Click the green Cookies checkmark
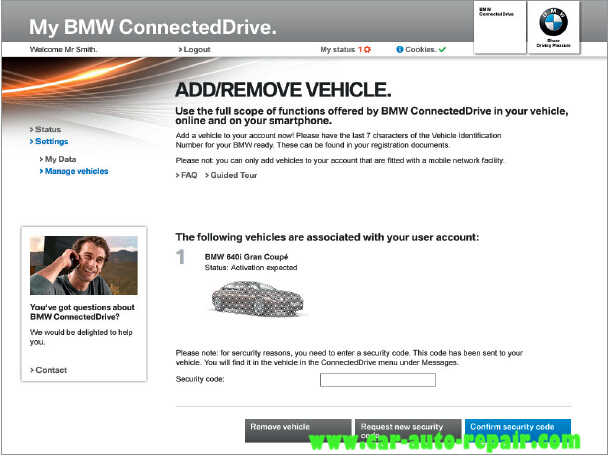This screenshot has height=456, width=608. (x=442, y=50)
